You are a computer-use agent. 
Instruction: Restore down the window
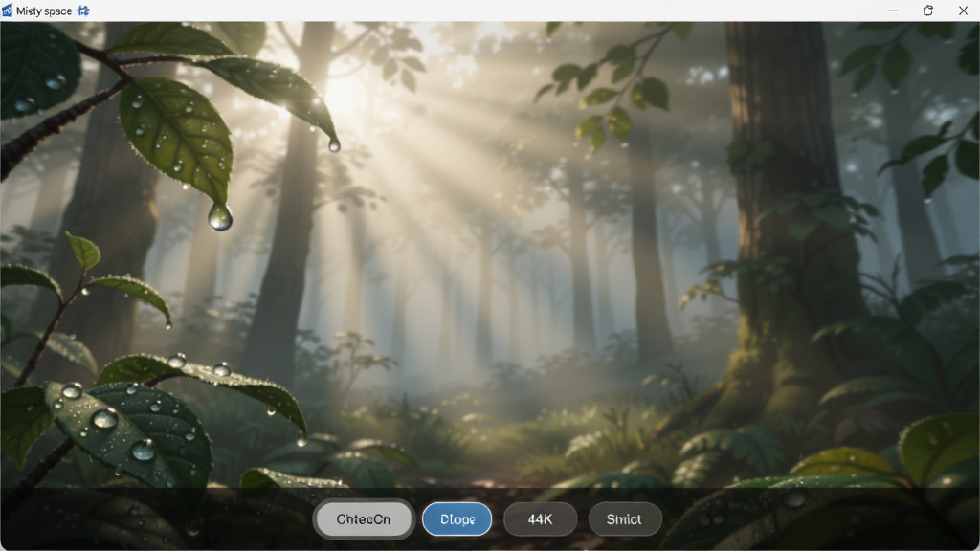[928, 11]
